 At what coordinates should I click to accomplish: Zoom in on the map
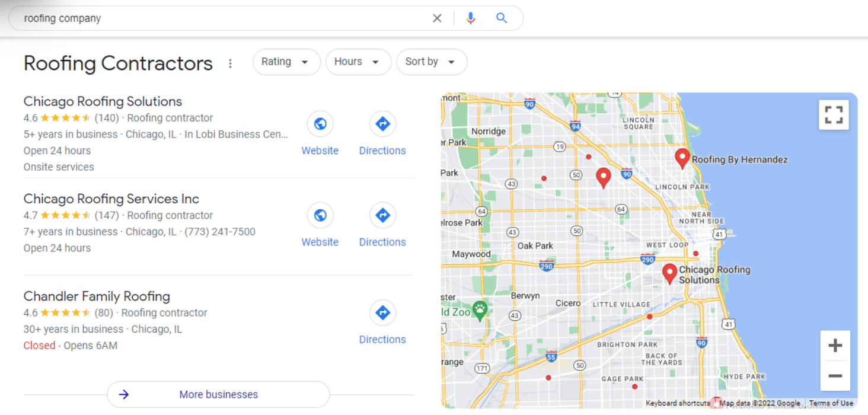[835, 346]
